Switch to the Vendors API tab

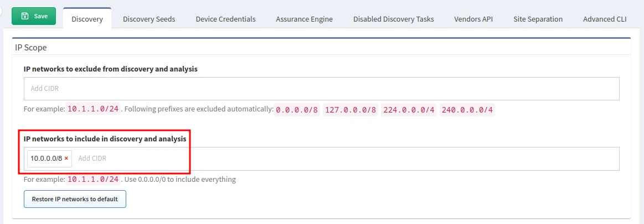pos(473,19)
